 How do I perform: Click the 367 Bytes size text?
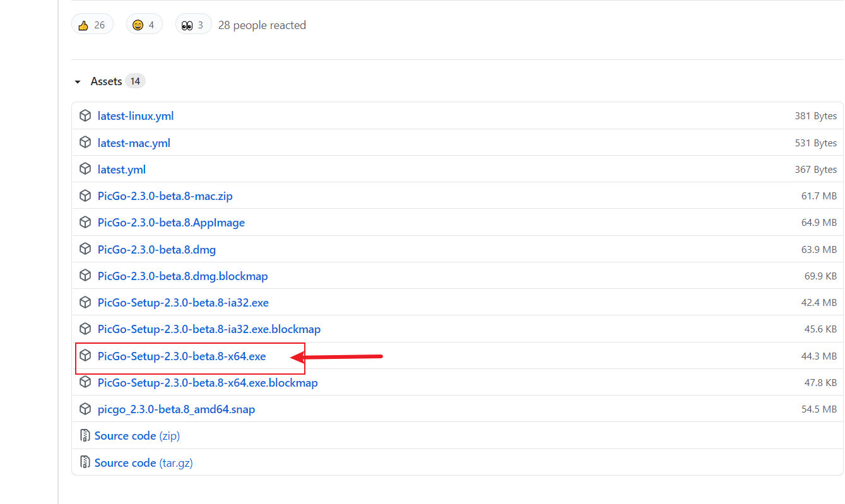(x=816, y=170)
